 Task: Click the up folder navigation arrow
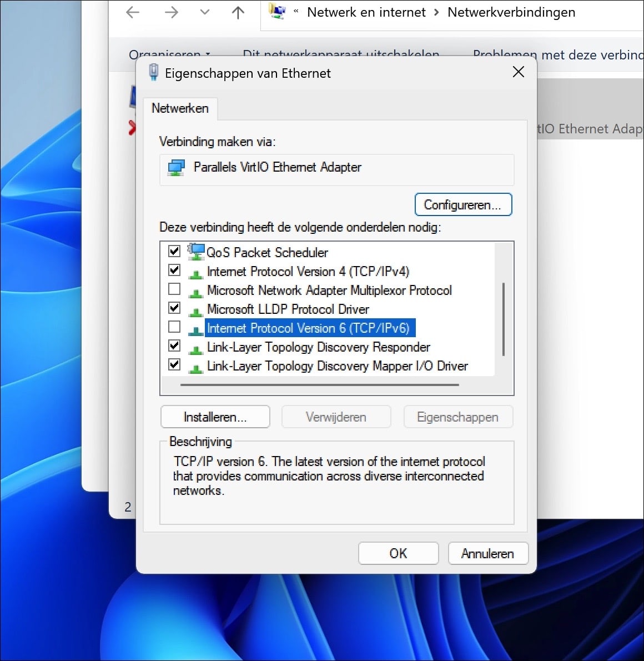coord(238,12)
